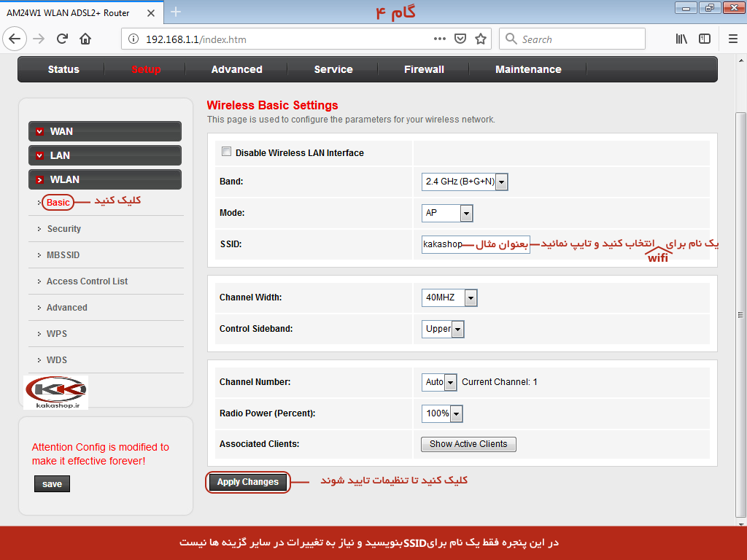Open Access Control List page
The height and width of the screenshot is (560, 747).
(x=87, y=281)
